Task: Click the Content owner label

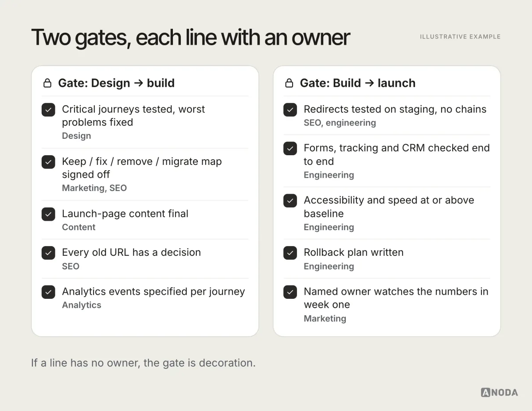Action: click(78, 227)
